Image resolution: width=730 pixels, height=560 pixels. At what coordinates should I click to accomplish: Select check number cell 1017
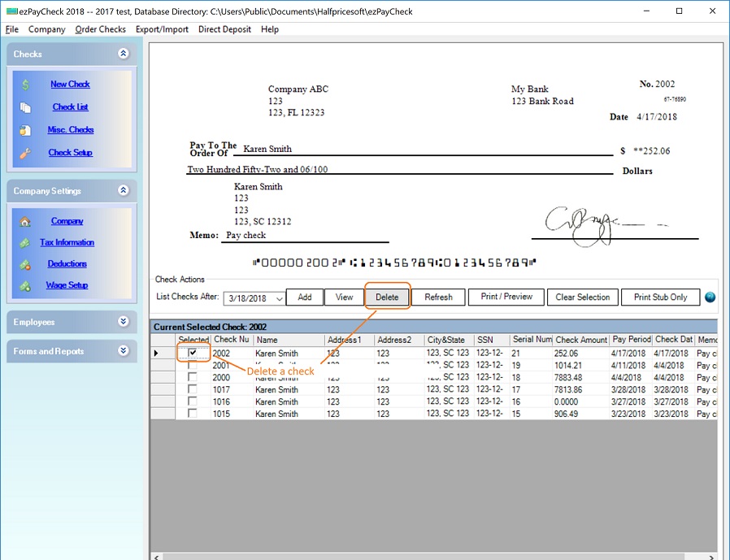[x=232, y=389]
